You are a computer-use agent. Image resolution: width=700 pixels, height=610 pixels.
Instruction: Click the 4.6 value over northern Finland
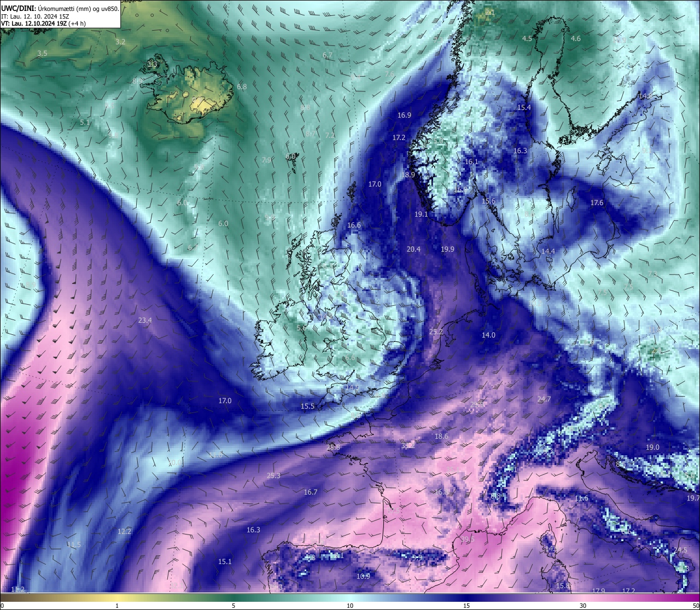pos(576,38)
